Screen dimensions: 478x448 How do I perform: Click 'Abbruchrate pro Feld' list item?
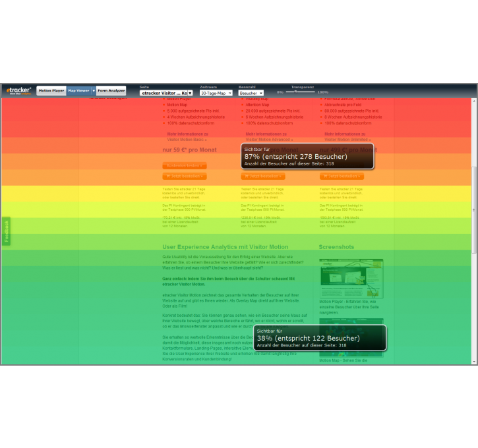pos(343,105)
